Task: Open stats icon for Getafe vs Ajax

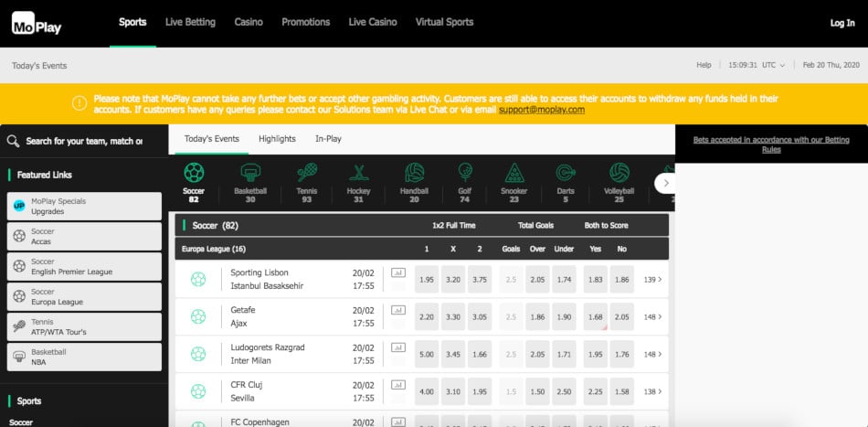Action: click(397, 310)
